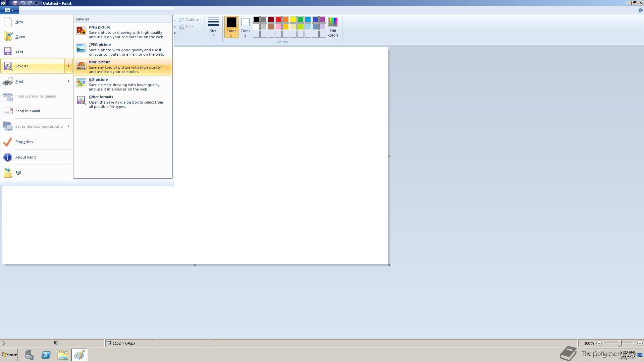Click the Redo arrow in title bar
644x362 pixels.
[x=30, y=3]
